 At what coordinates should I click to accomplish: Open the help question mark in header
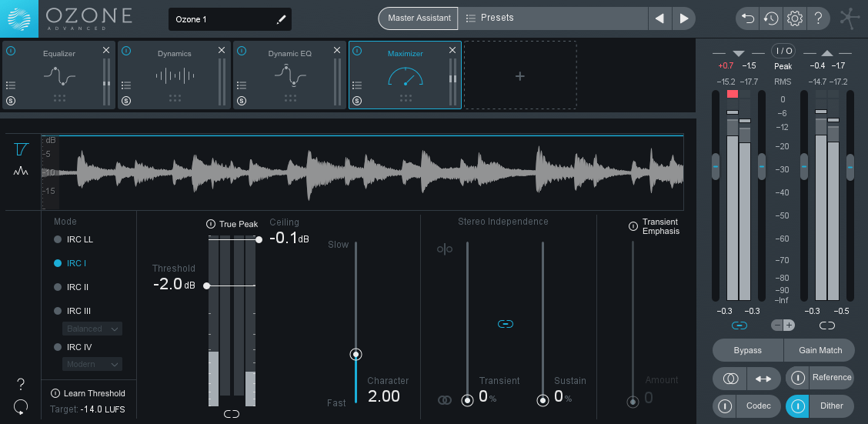coord(818,18)
